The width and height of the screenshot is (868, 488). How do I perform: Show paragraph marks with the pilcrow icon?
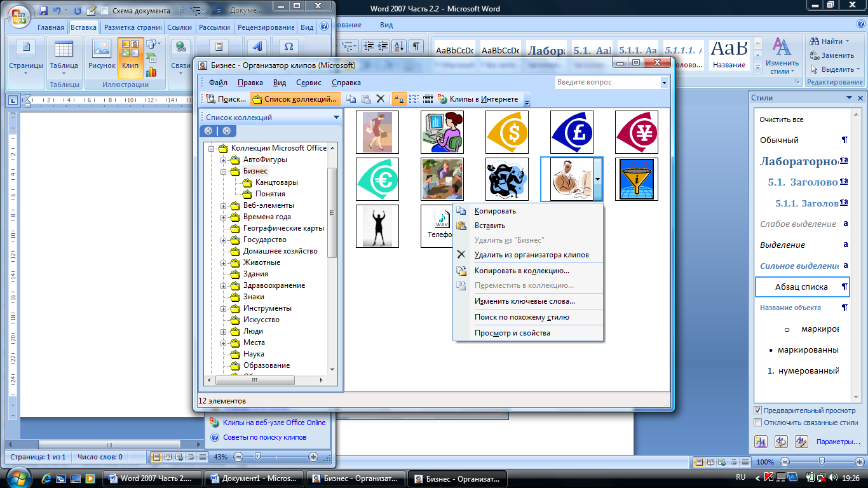point(416,46)
